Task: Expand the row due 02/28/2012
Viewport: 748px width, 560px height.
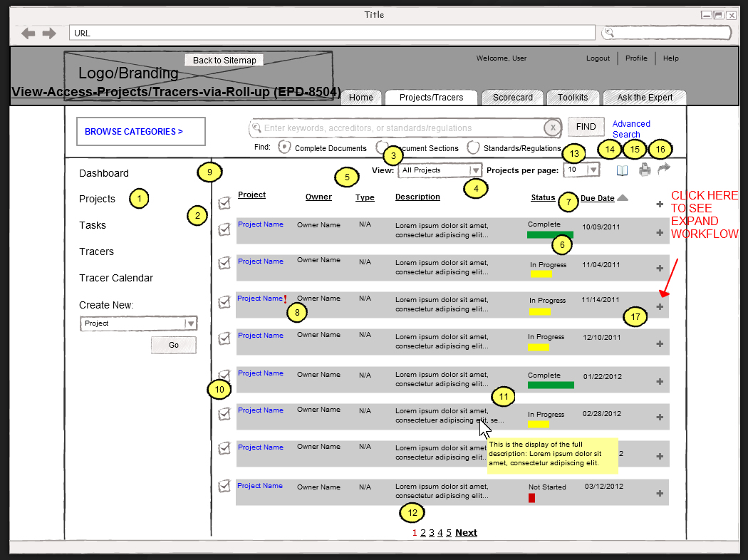Action: (660, 418)
